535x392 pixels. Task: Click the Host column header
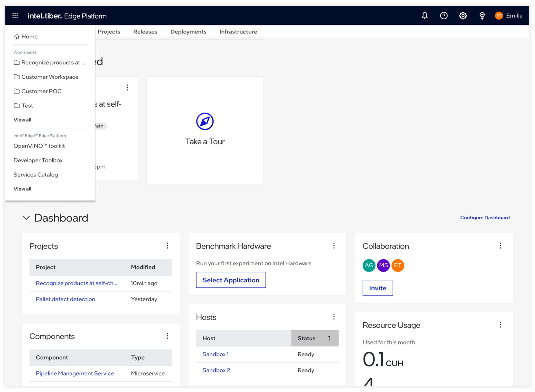209,338
